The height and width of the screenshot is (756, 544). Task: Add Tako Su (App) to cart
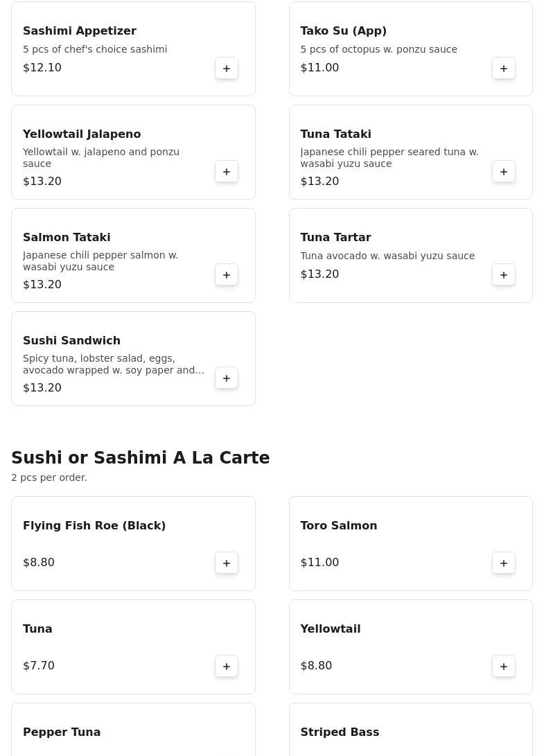point(504,69)
